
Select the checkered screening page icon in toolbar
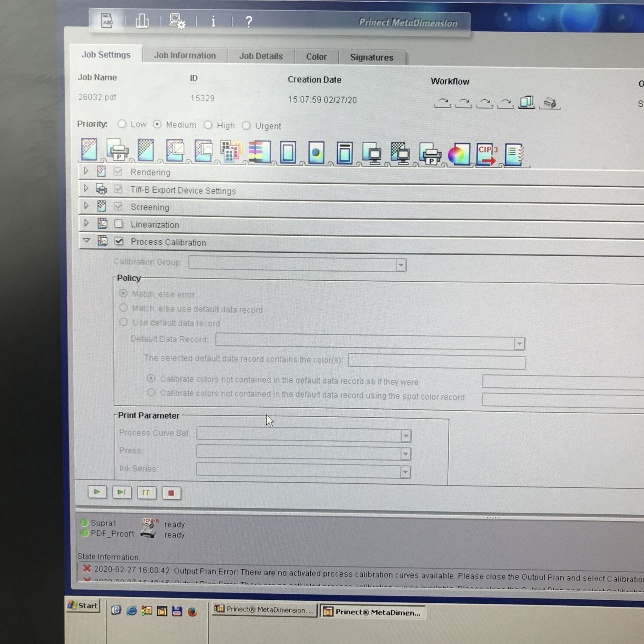point(146,150)
